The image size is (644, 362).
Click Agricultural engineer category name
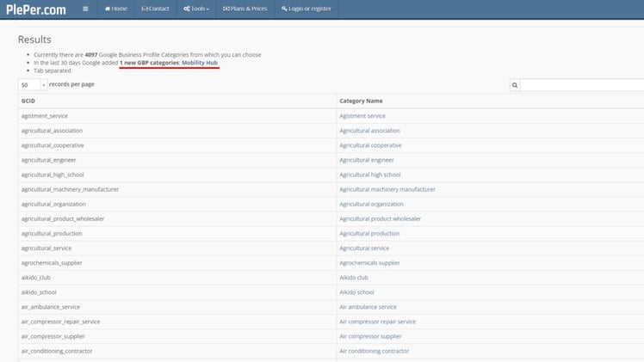pos(367,160)
